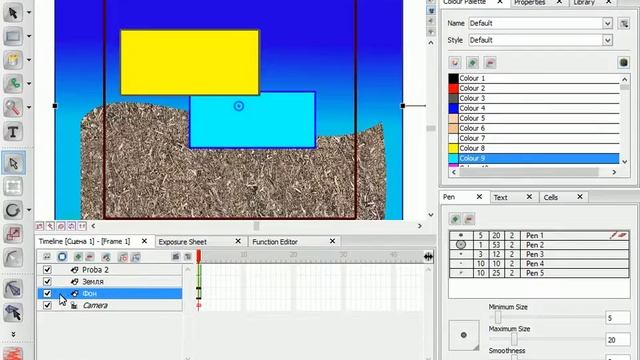Click the red scribble icon at toolbar bottom
The width and height of the screenshot is (640, 360).
click(13, 353)
